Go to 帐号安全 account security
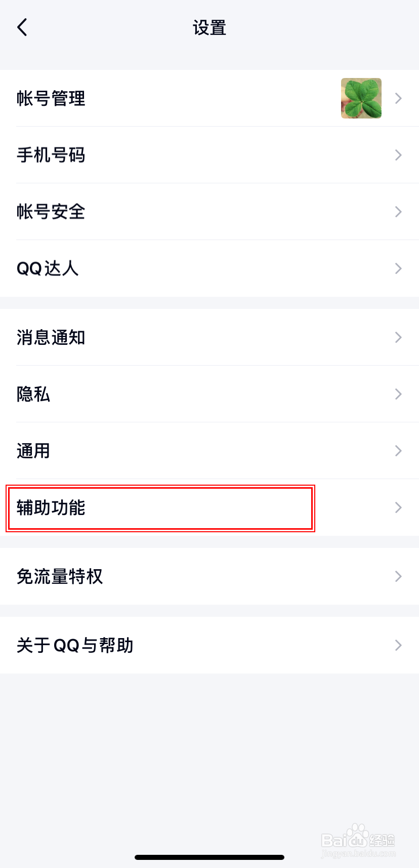Image resolution: width=419 pixels, height=868 pixels. pos(51,212)
